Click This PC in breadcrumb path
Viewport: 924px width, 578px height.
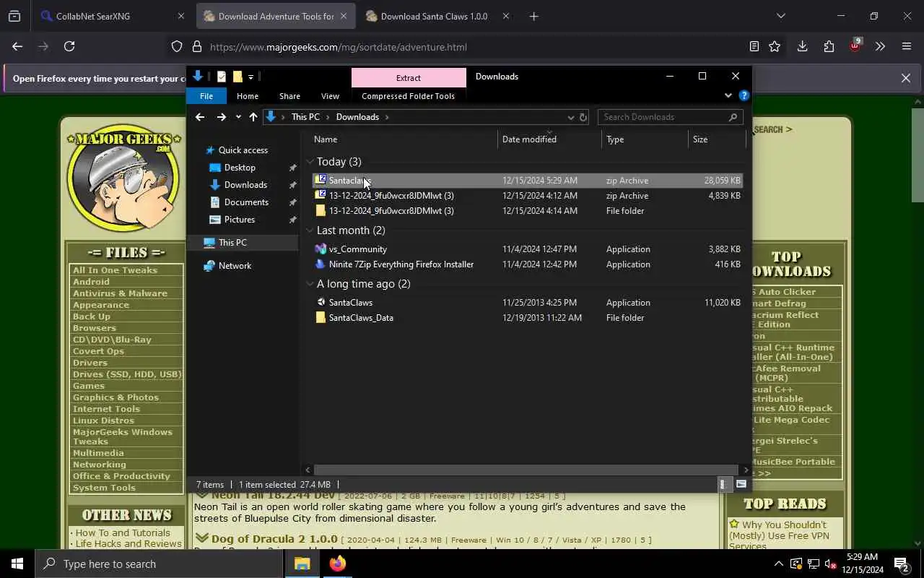[x=305, y=117]
